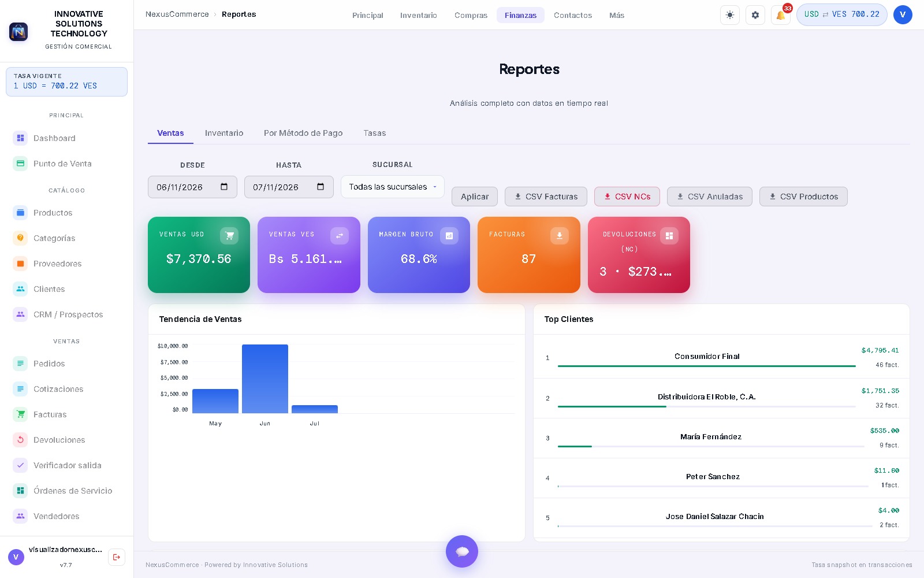Image resolution: width=924 pixels, height=578 pixels.
Task: Open Cotizaciones sidebar icon
Action: pyautogui.click(x=20, y=389)
